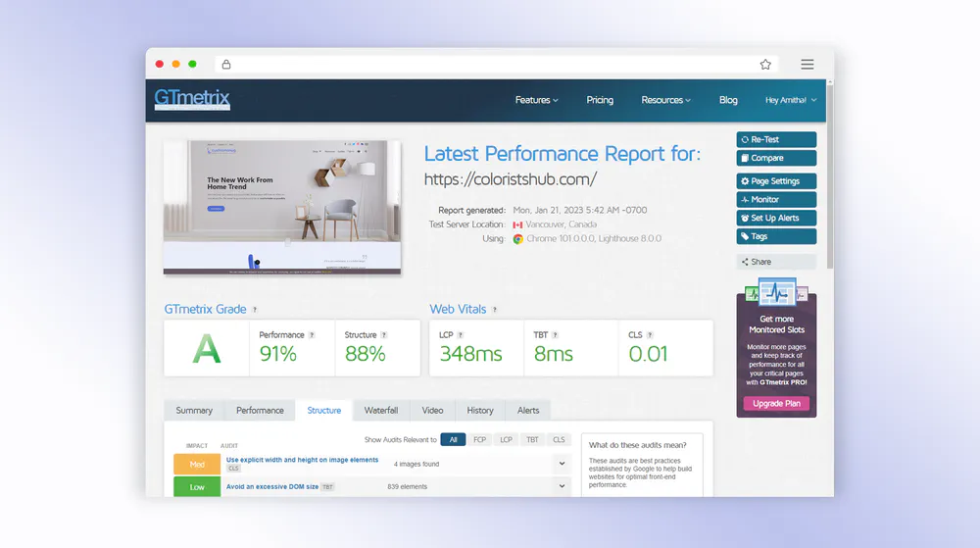
Task: Select the Structure tab
Action: (323, 411)
